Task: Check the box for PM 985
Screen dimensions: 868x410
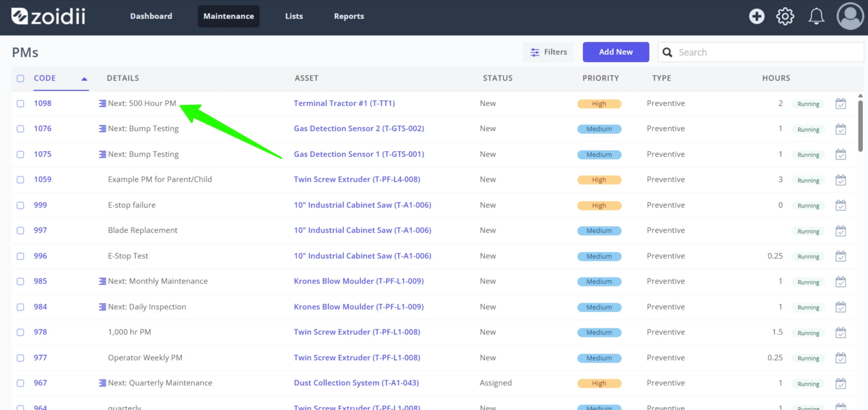Action: [x=20, y=282]
